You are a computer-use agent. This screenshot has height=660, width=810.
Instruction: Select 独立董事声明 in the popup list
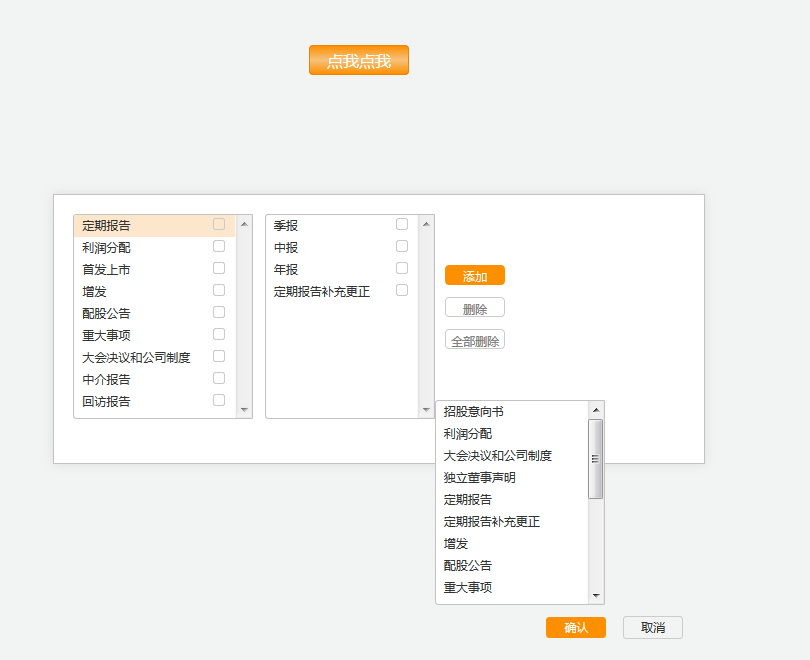(480, 477)
